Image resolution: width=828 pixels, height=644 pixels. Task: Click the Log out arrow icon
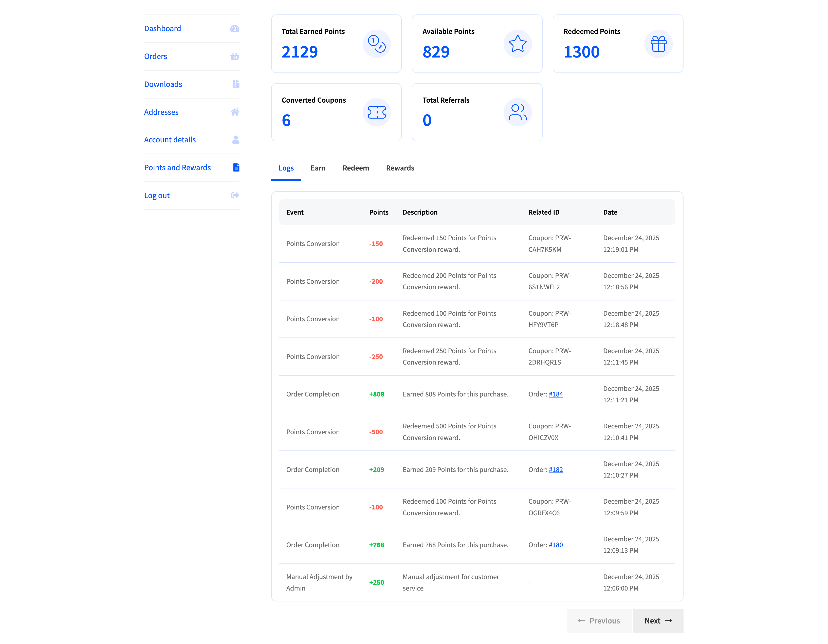point(235,195)
